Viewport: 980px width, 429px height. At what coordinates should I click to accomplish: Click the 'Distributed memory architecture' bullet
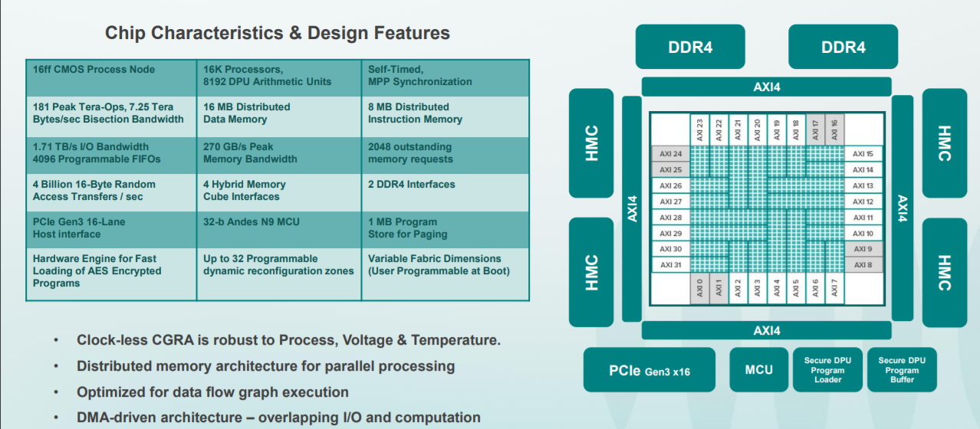tap(265, 366)
